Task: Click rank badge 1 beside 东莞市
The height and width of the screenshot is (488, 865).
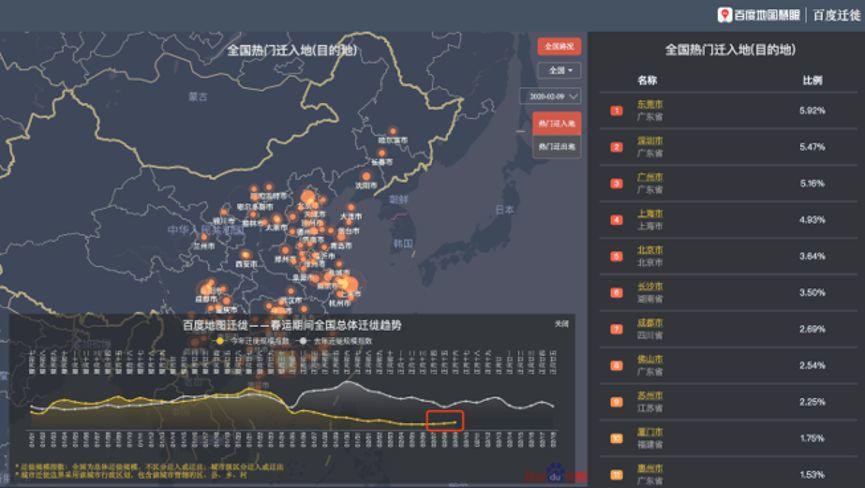Action: 616,111
